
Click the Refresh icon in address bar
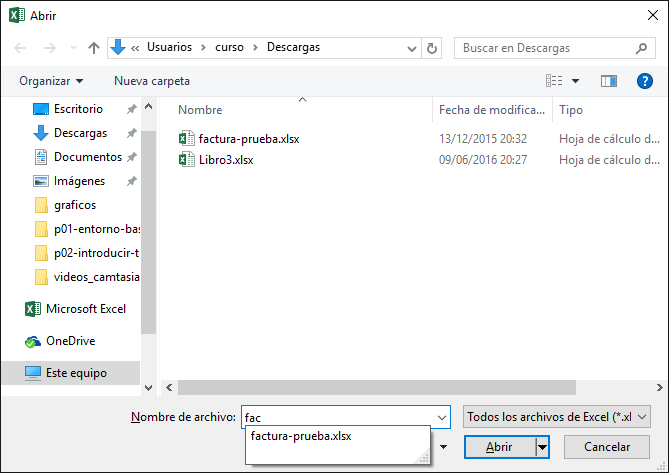pyautogui.click(x=432, y=48)
